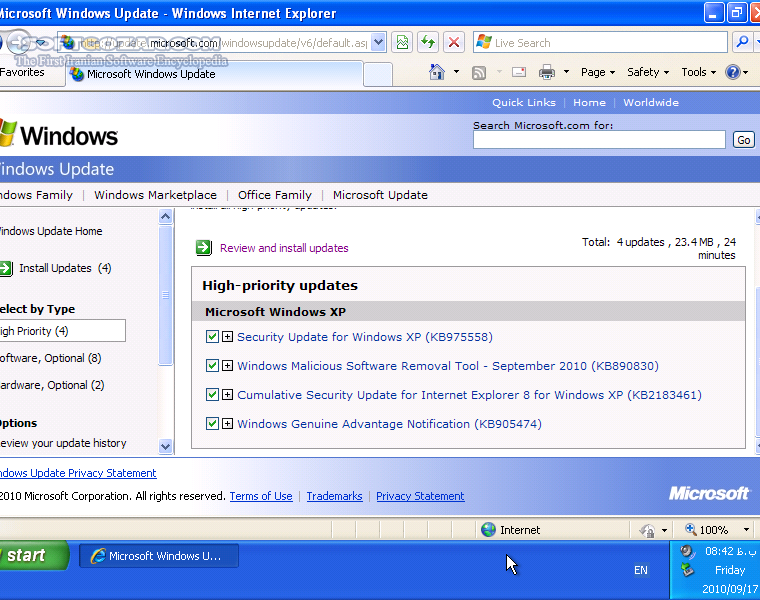Click the Quick Links header link
This screenshot has width=760, height=600.
click(x=523, y=102)
